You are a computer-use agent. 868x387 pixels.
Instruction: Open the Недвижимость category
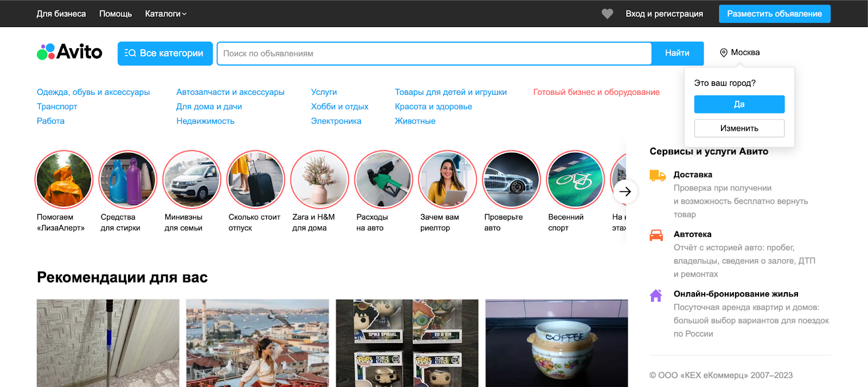(205, 121)
